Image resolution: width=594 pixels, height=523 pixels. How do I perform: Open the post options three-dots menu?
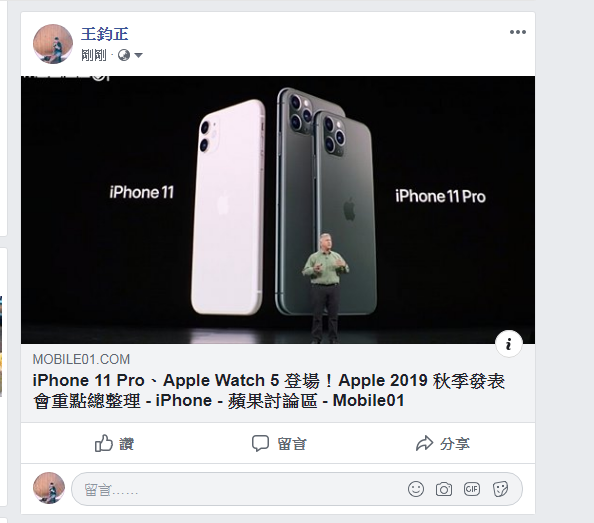click(x=517, y=32)
